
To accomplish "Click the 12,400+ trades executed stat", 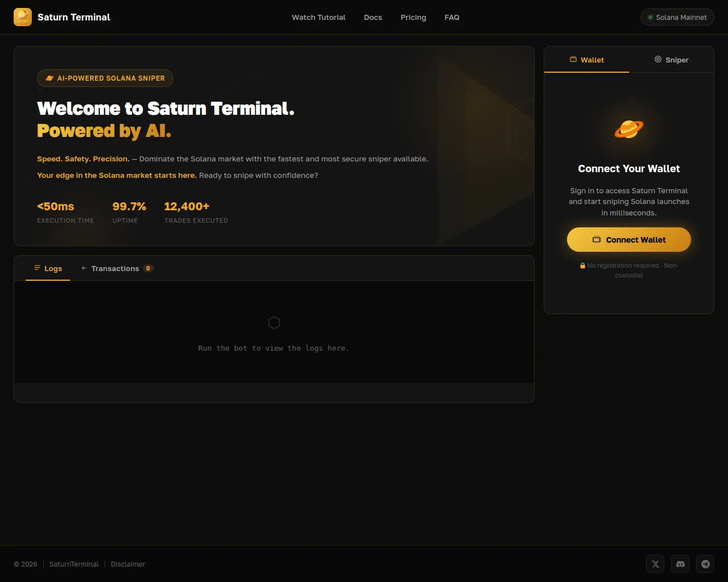I will (x=196, y=212).
